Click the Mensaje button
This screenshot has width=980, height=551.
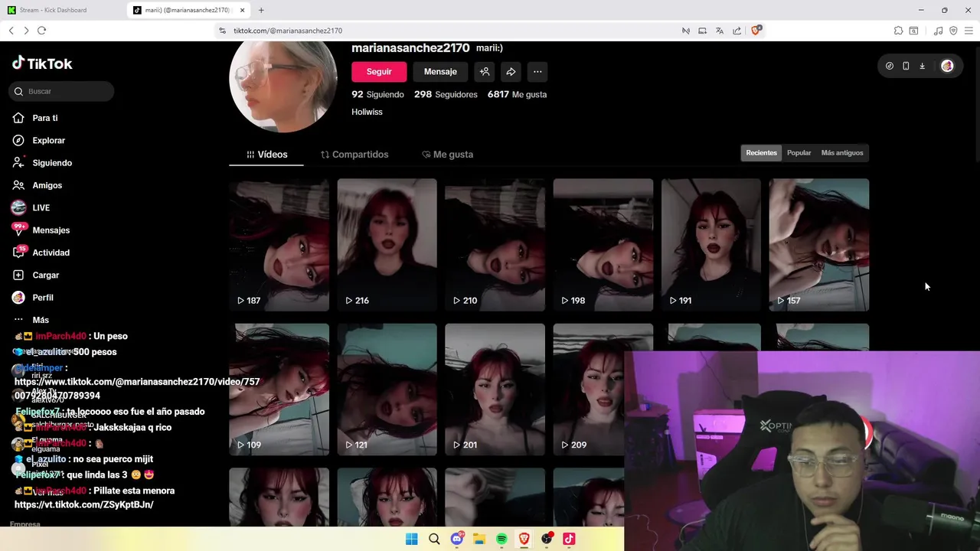point(440,71)
